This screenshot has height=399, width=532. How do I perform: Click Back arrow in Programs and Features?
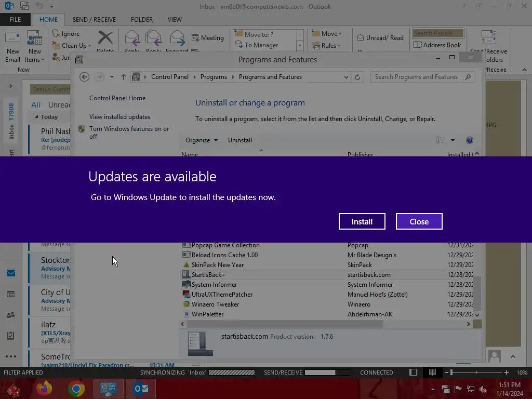pos(85,77)
